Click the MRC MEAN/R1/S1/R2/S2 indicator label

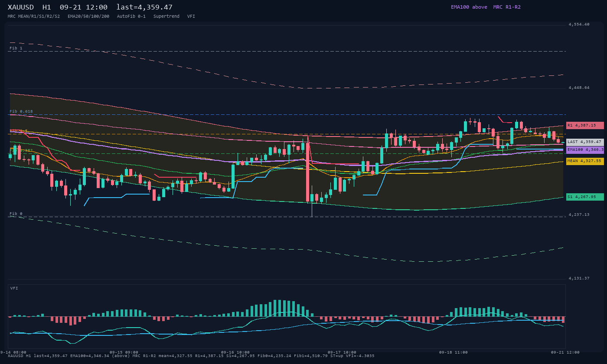(34, 16)
